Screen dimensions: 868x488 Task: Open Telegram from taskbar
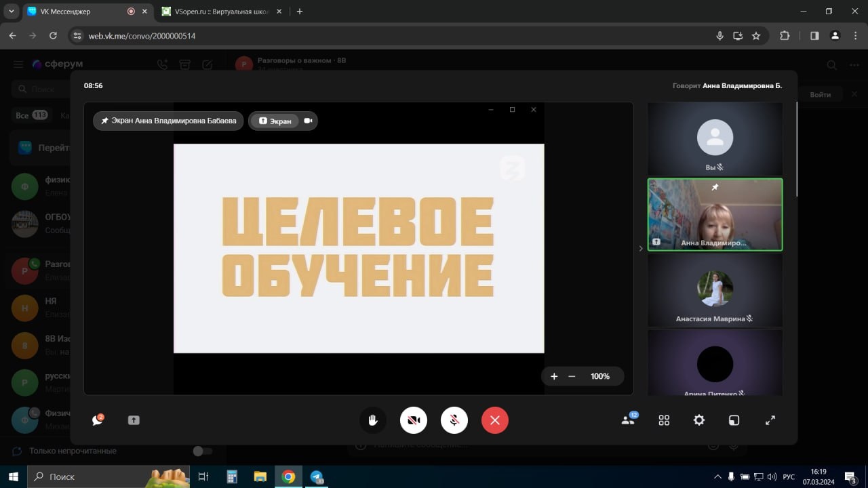(x=317, y=476)
